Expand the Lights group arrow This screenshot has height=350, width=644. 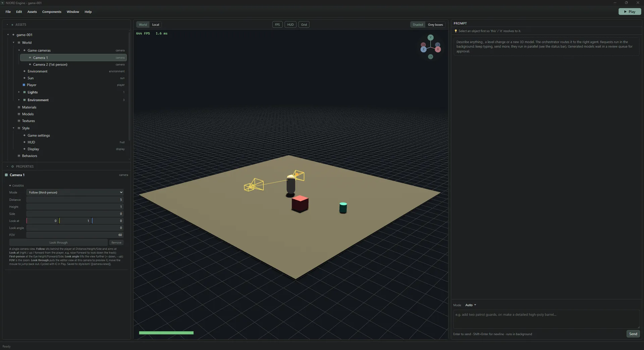(x=19, y=92)
